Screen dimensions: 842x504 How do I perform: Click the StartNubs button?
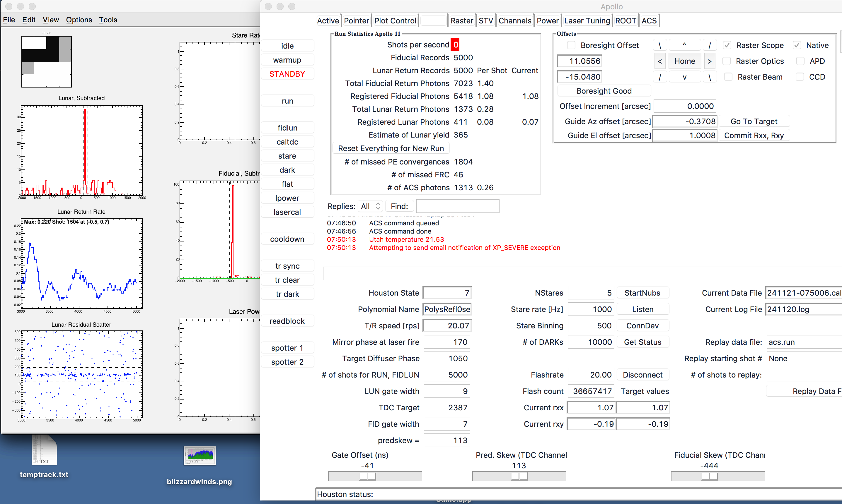(x=642, y=293)
